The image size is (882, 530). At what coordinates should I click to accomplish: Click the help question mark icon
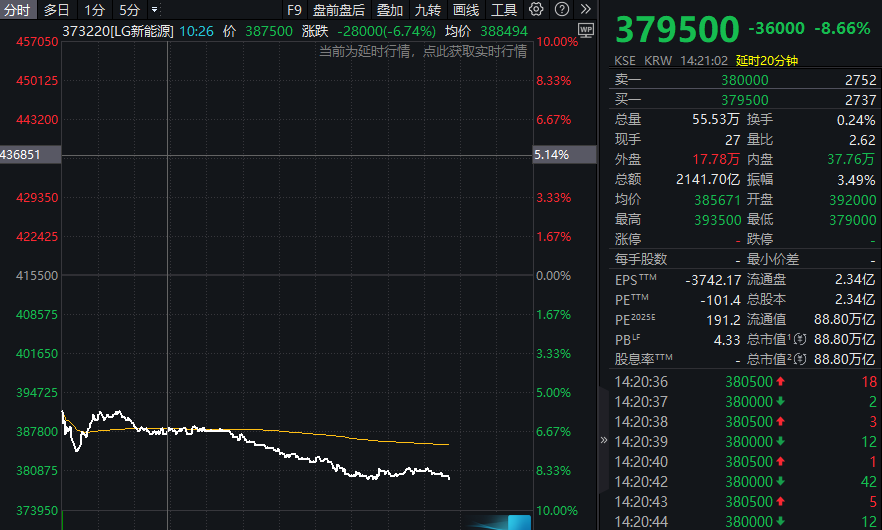click(x=561, y=10)
